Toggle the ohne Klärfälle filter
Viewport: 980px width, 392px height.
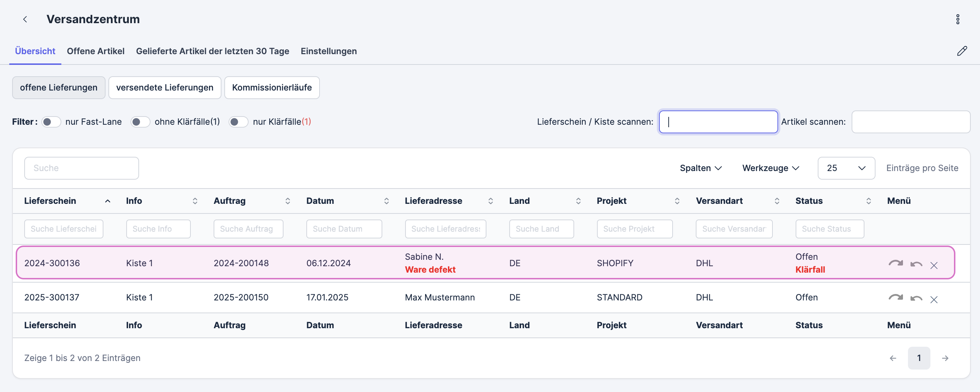(x=141, y=122)
